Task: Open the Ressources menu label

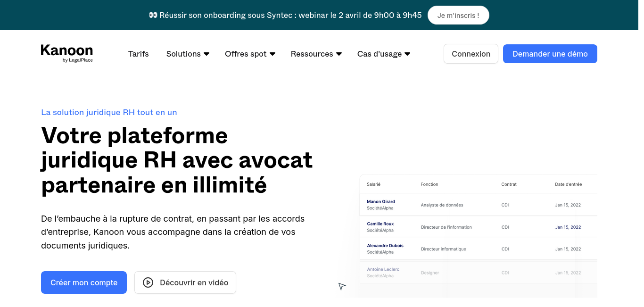Action: (312, 54)
